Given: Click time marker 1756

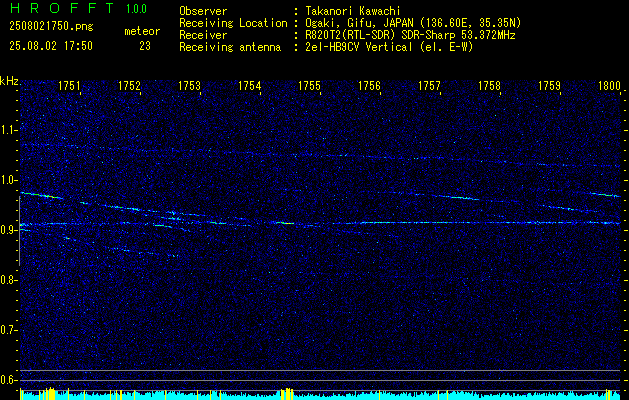Looking at the screenshot, I should pos(369,86).
